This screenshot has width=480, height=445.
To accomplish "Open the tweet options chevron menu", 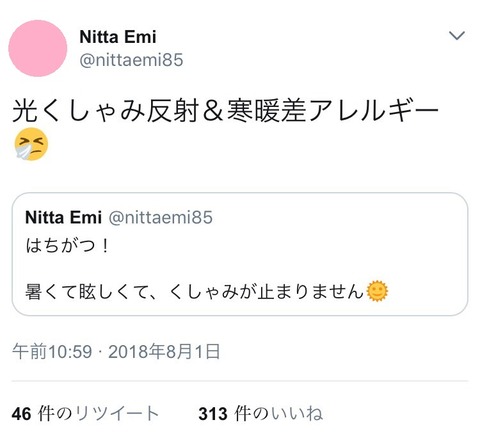I will 457,35.
